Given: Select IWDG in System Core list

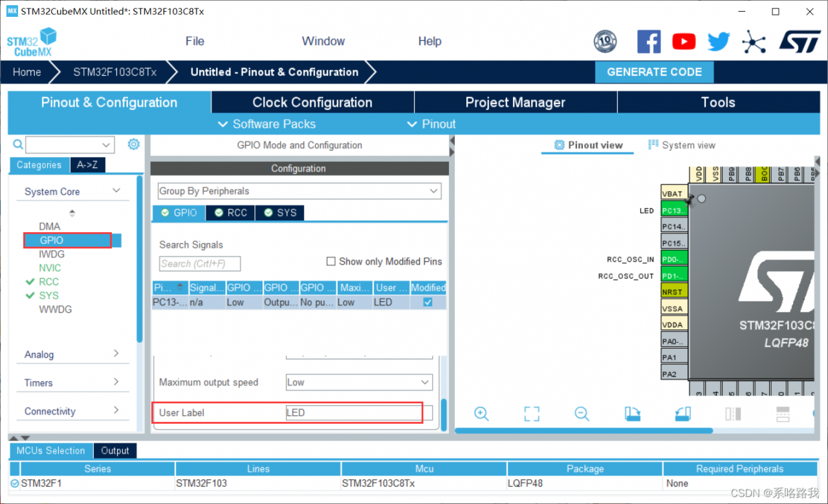Looking at the screenshot, I should click(52, 254).
